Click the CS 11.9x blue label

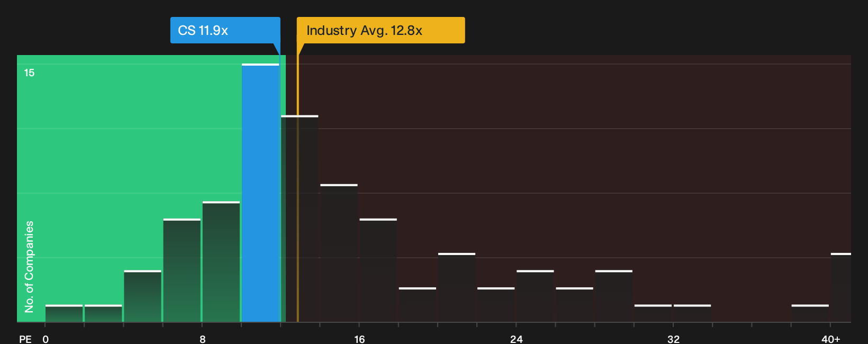225,30
